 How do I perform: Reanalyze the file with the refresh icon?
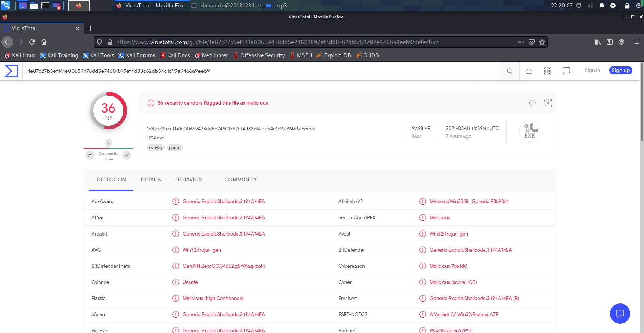532,103
